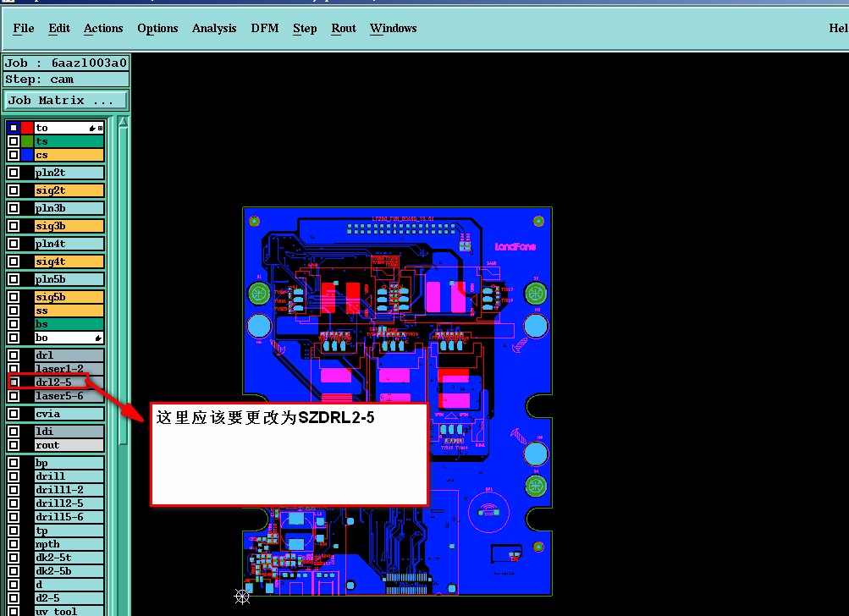Select the drill5-6 layer name
This screenshot has height=616, width=849.
69,517
